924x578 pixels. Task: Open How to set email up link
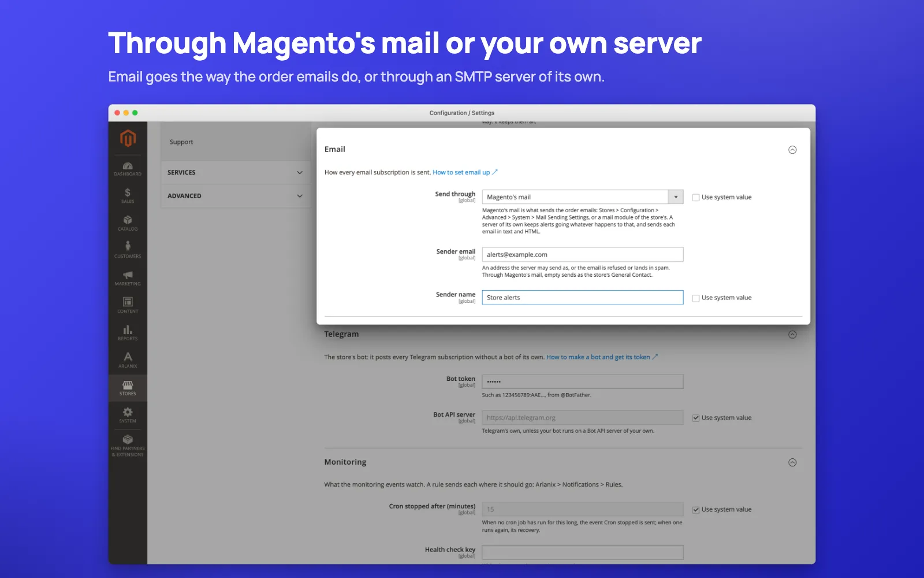click(x=465, y=172)
